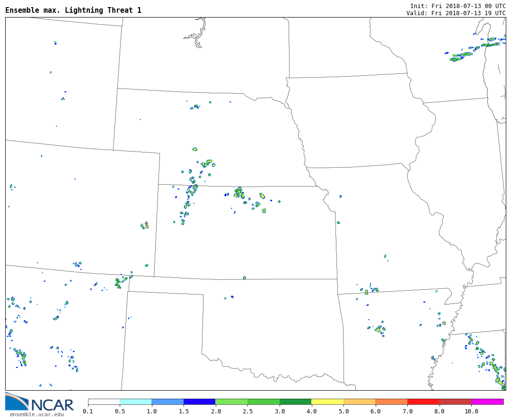Click the colorbar tick label 0.5
The height and width of the screenshot is (420, 511).
120,411
